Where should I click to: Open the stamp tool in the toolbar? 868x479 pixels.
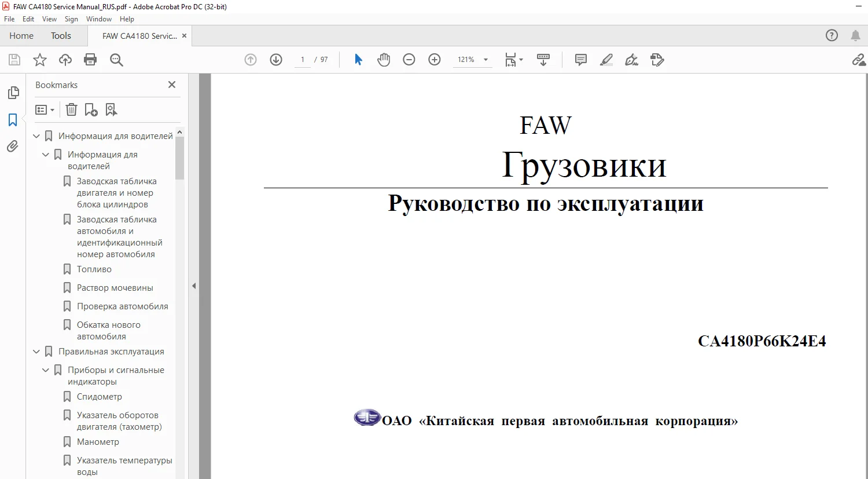click(657, 60)
